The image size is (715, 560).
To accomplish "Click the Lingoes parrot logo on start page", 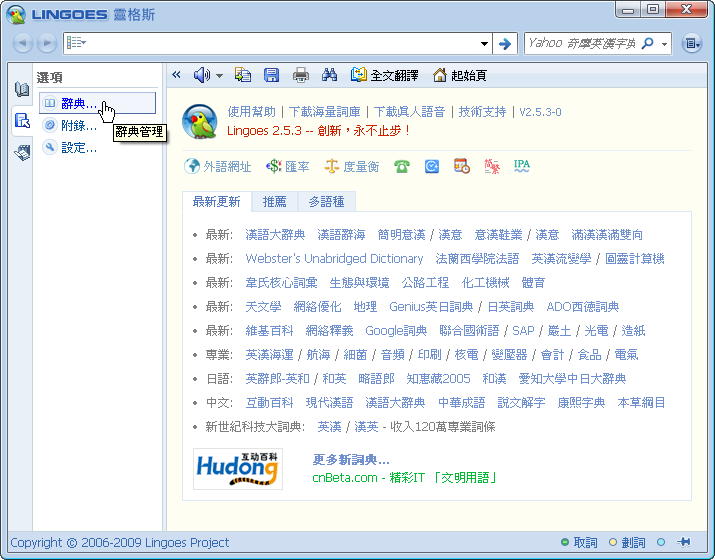I will [x=199, y=121].
